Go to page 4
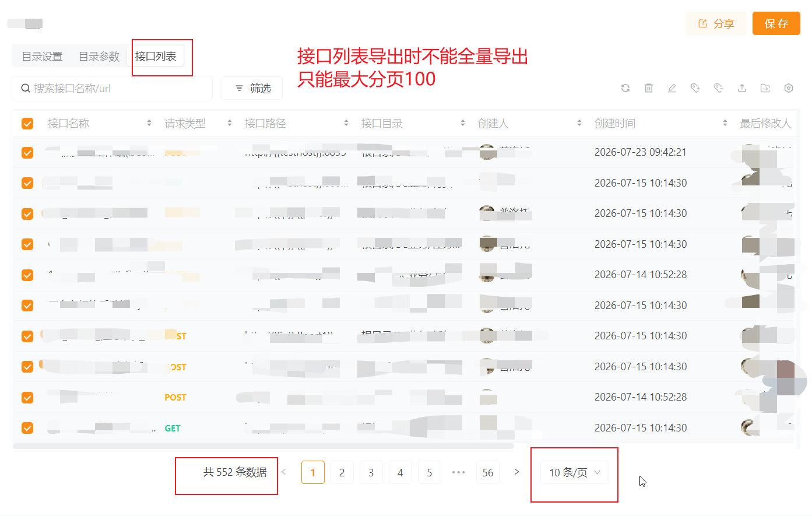The image size is (812, 516). tap(400, 472)
